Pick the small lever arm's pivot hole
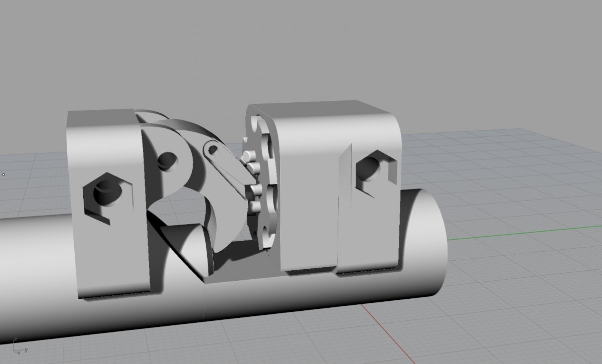602x364 pixels. (211, 149)
